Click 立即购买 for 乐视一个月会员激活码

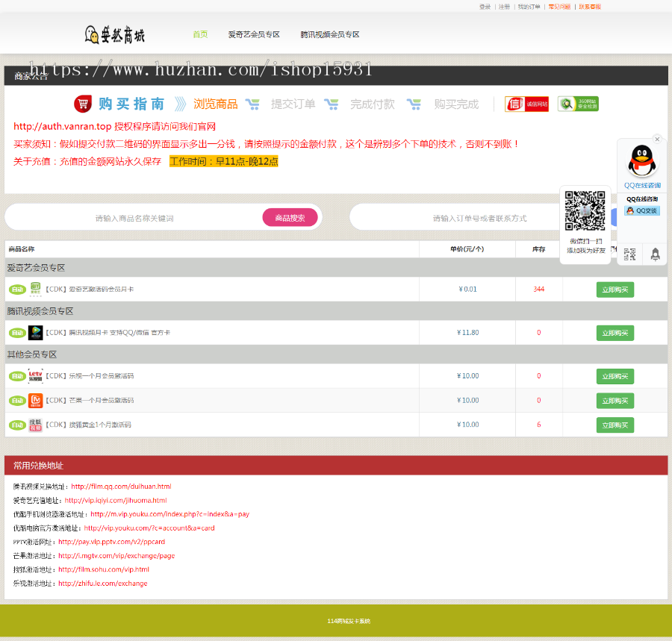pyautogui.click(x=615, y=376)
